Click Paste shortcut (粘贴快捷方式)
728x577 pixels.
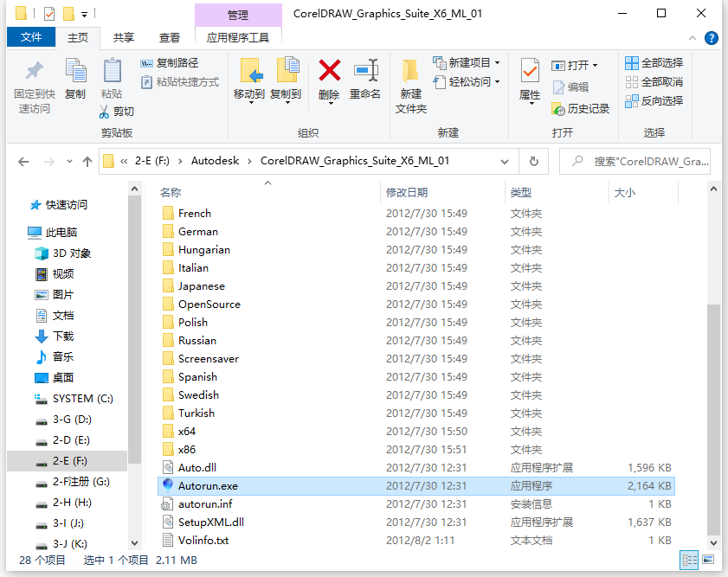(180, 82)
